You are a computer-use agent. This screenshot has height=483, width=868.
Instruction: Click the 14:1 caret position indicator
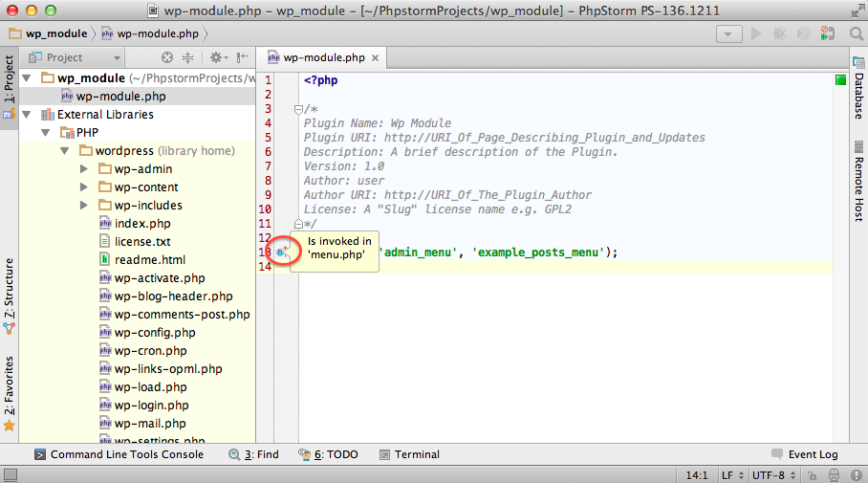[x=696, y=475]
